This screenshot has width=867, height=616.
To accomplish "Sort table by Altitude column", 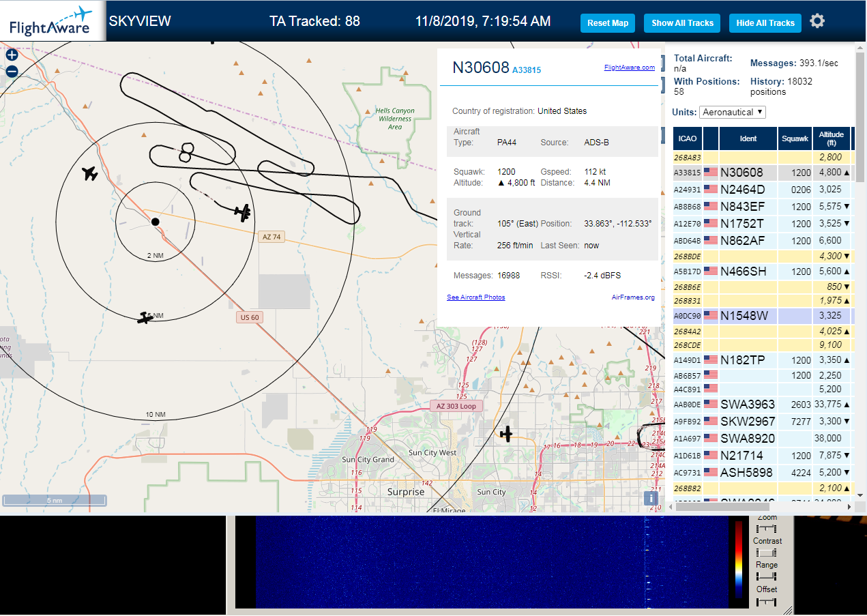I will (x=832, y=138).
